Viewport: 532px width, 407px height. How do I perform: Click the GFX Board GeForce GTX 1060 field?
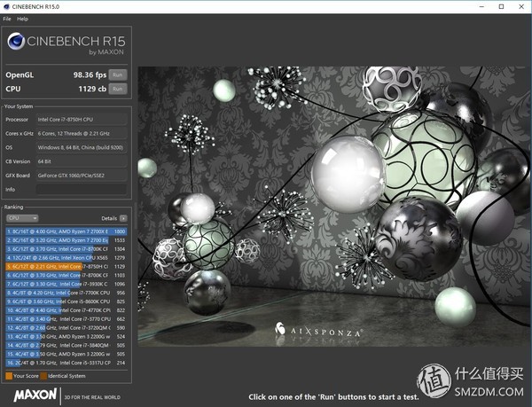(82, 176)
